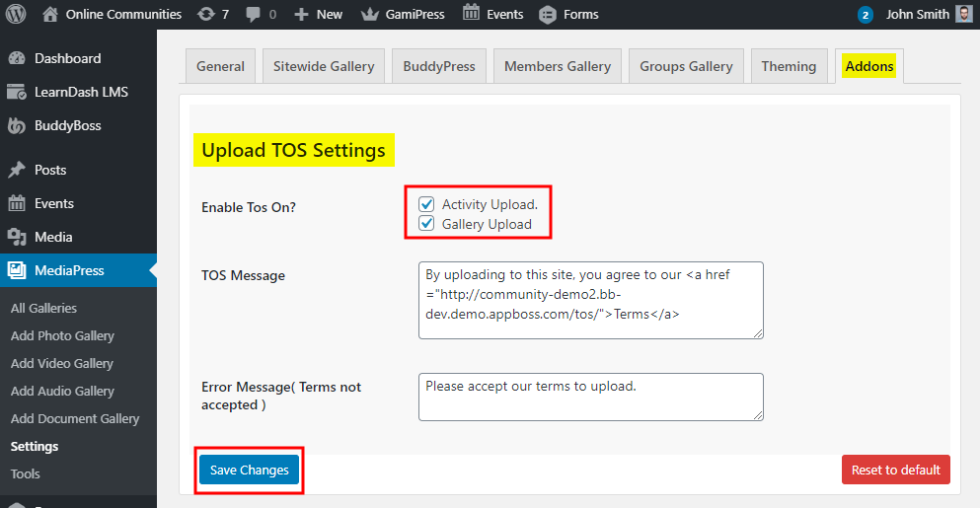Open Posts in sidebar

pyautogui.click(x=50, y=170)
